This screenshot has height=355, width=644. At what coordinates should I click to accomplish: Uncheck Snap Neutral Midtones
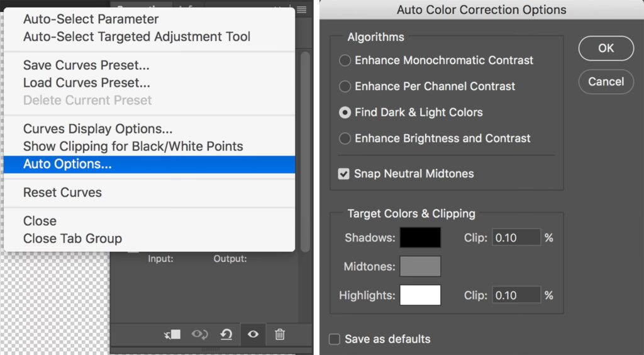point(344,174)
